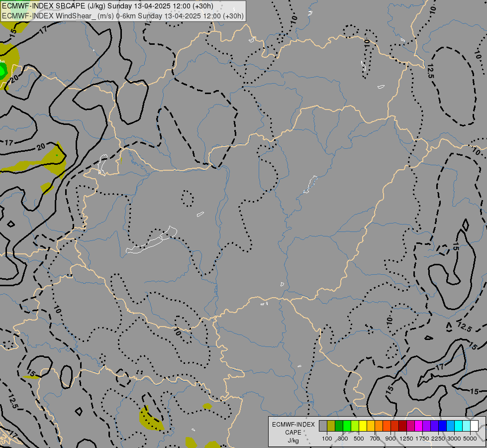Select the pure blue legend swatch

pos(442,426)
